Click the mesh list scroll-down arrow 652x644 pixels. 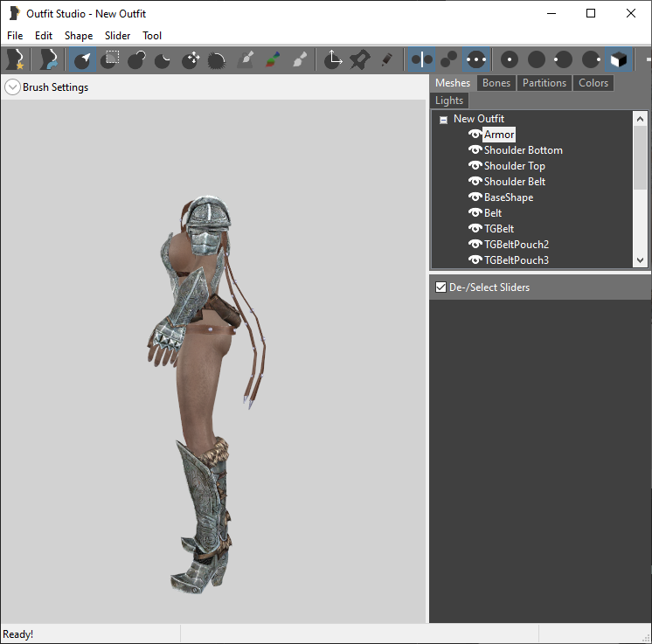point(640,260)
